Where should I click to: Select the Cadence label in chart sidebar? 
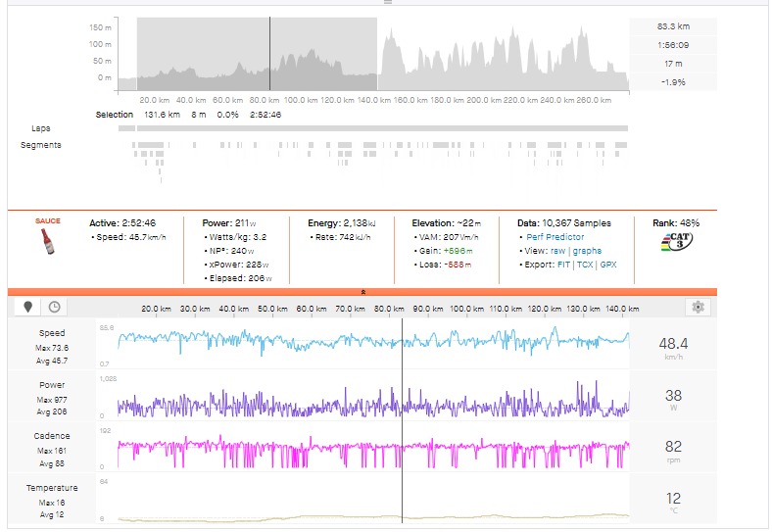(x=52, y=436)
